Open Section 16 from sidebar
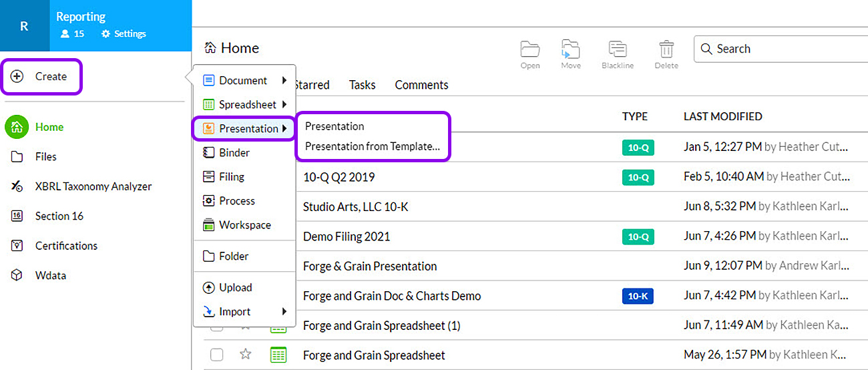The width and height of the screenshot is (868, 370). pyautogui.click(x=59, y=216)
